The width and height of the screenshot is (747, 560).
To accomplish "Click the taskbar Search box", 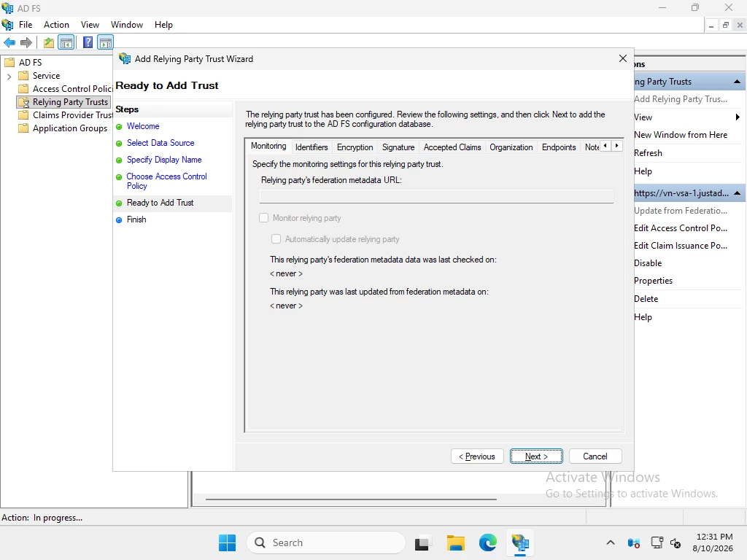I will pos(326,542).
